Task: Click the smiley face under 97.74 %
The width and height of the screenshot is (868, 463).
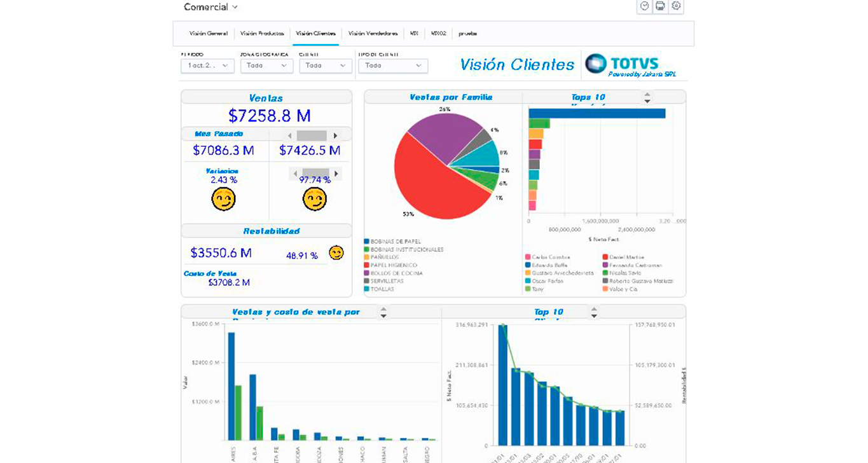Action: [x=314, y=200]
